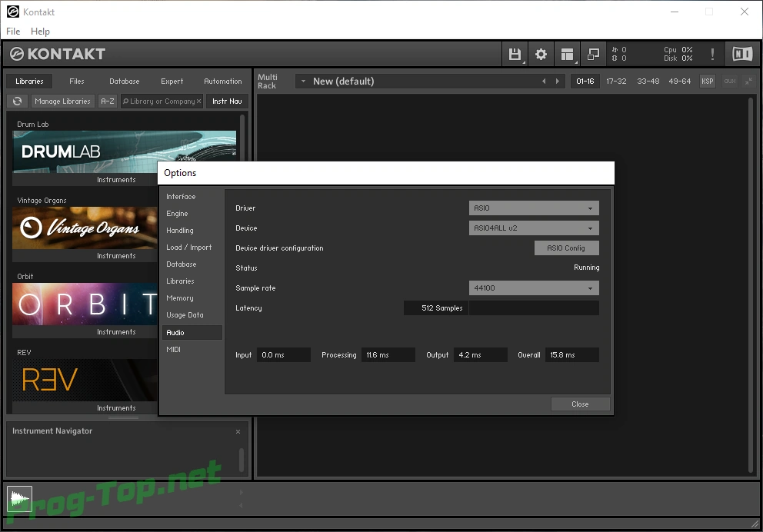The image size is (763, 532).
Task: Select MIDI in Options sidebar
Action: tap(192, 350)
